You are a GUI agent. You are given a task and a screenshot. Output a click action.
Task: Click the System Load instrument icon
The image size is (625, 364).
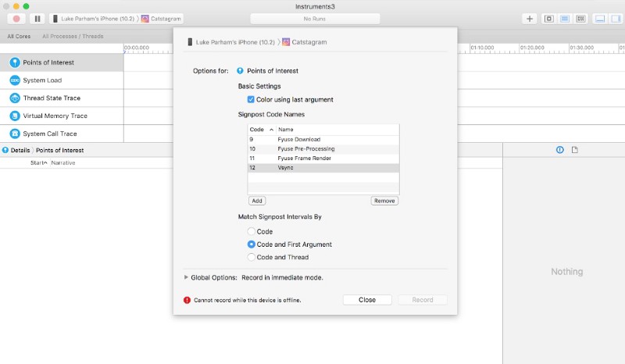point(15,80)
